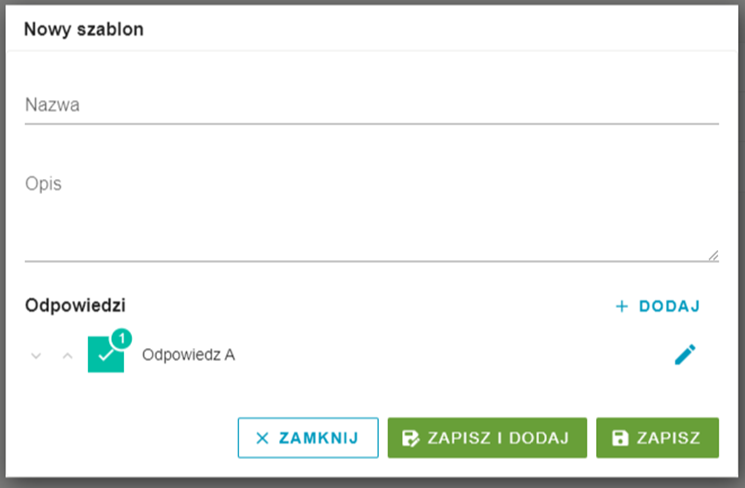Close the dialog with the ZAMKNIJ button

tap(308, 438)
